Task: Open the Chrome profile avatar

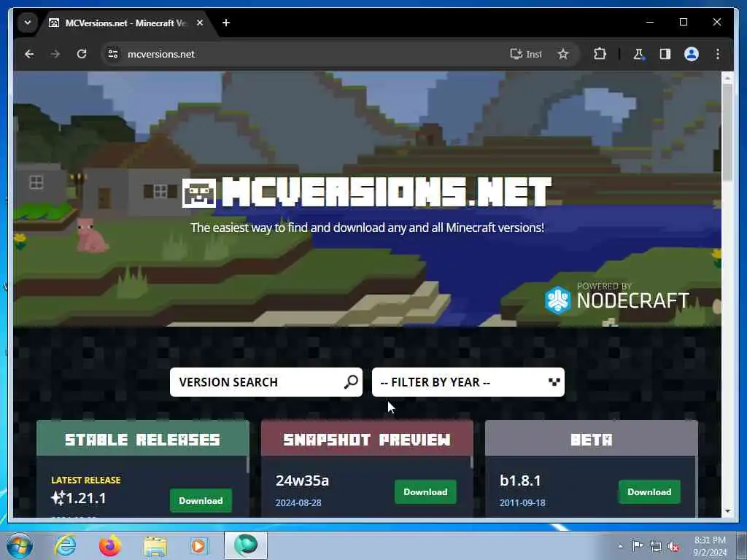Action: pyautogui.click(x=692, y=54)
